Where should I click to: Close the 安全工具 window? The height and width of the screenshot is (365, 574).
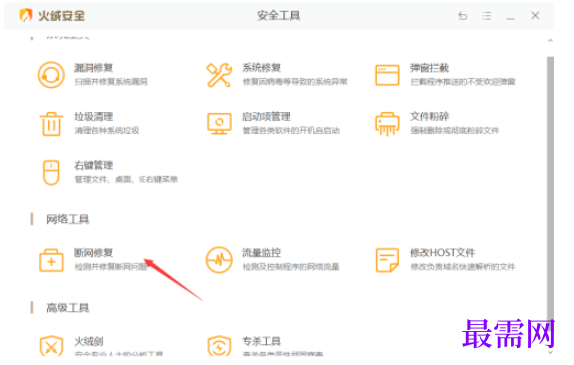point(535,15)
